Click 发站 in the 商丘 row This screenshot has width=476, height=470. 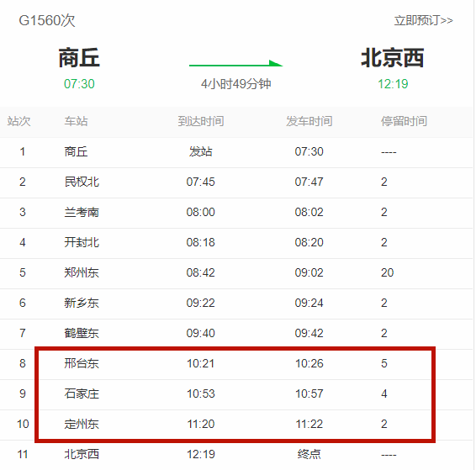coord(201,151)
